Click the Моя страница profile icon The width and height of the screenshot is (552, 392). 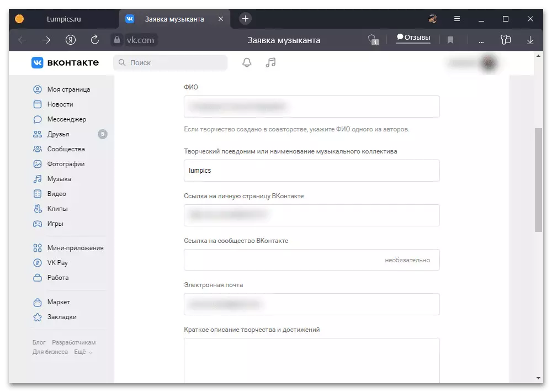tap(38, 89)
